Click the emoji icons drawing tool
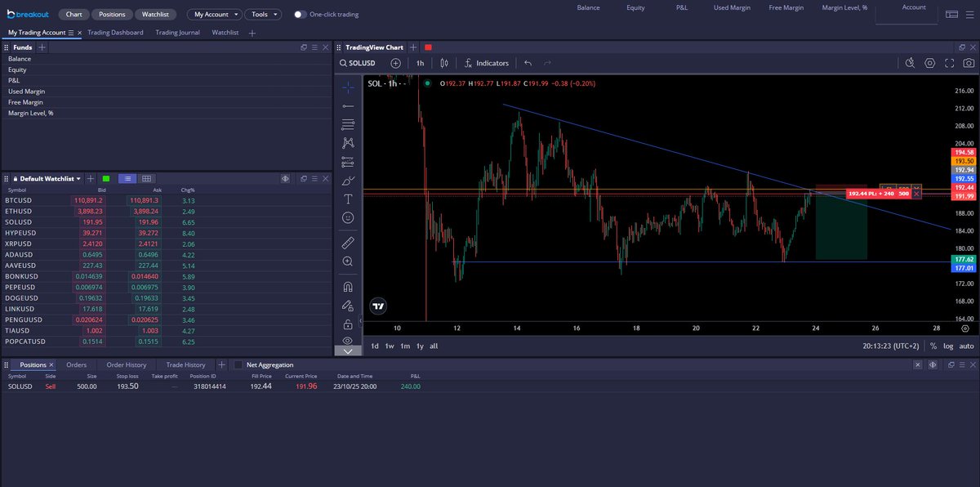The width and height of the screenshot is (980, 487). pos(348,218)
